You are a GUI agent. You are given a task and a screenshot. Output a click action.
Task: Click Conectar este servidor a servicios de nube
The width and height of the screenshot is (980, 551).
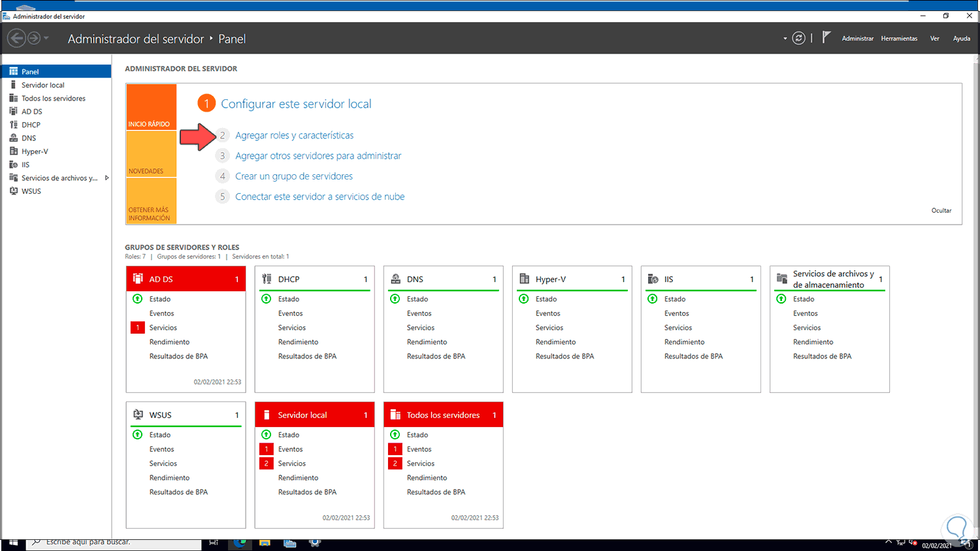tap(320, 197)
